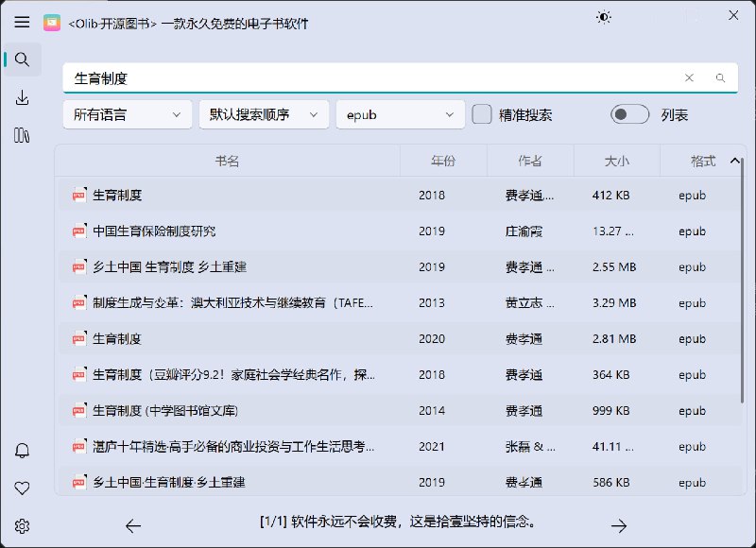This screenshot has height=548, width=756.
Task: Expand the 所有语言 language dropdown
Action: (127, 114)
